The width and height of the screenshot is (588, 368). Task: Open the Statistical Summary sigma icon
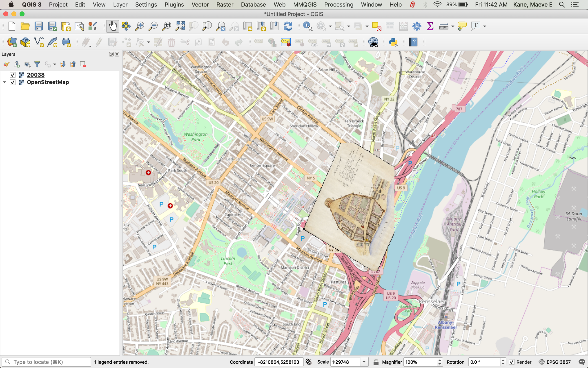(x=430, y=26)
